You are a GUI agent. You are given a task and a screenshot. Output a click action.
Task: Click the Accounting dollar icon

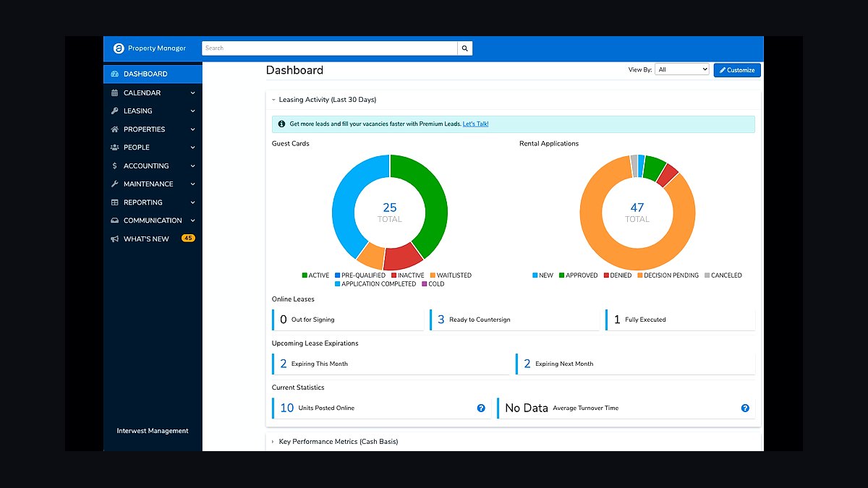pos(115,166)
